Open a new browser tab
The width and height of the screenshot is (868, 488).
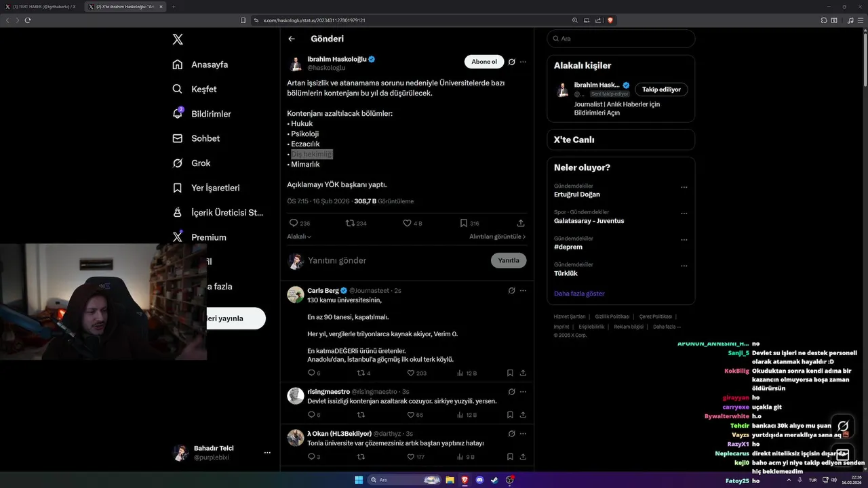173,7
